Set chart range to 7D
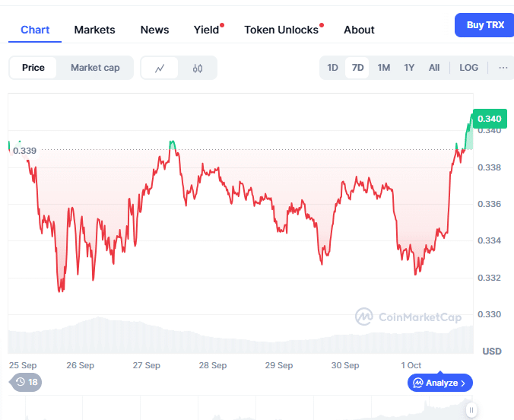Viewport: 514px width, 420px height. [x=357, y=68]
